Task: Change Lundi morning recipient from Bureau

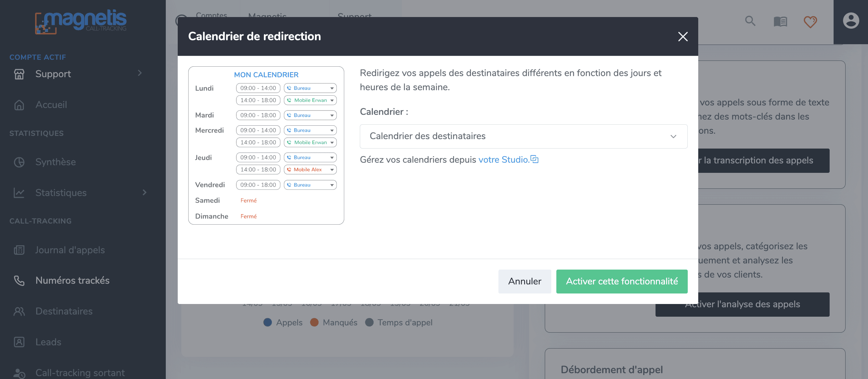Action: (x=310, y=88)
